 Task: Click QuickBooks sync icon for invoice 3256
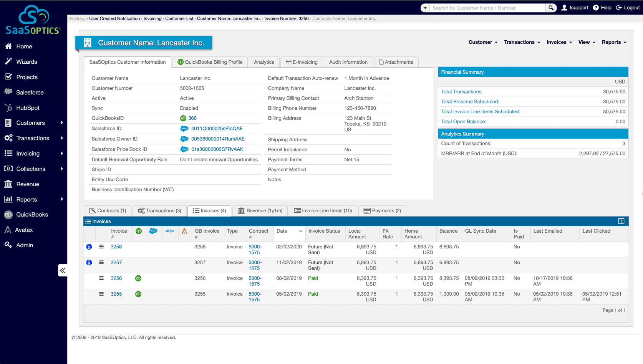(x=138, y=278)
